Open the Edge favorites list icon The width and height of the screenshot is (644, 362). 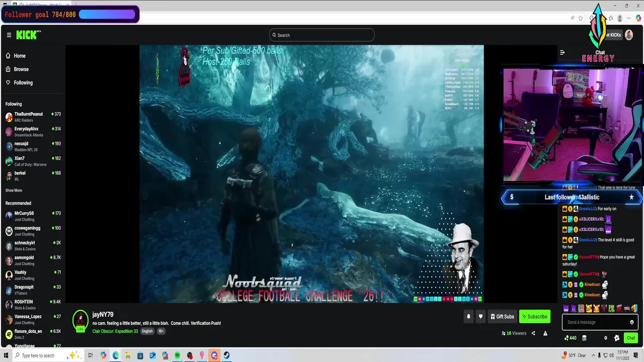click(611, 18)
